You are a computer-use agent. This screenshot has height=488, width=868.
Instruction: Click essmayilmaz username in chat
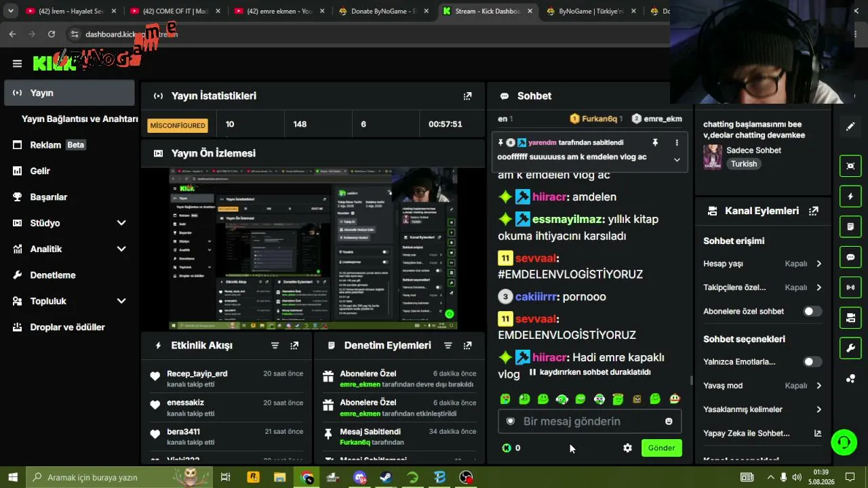click(x=568, y=220)
